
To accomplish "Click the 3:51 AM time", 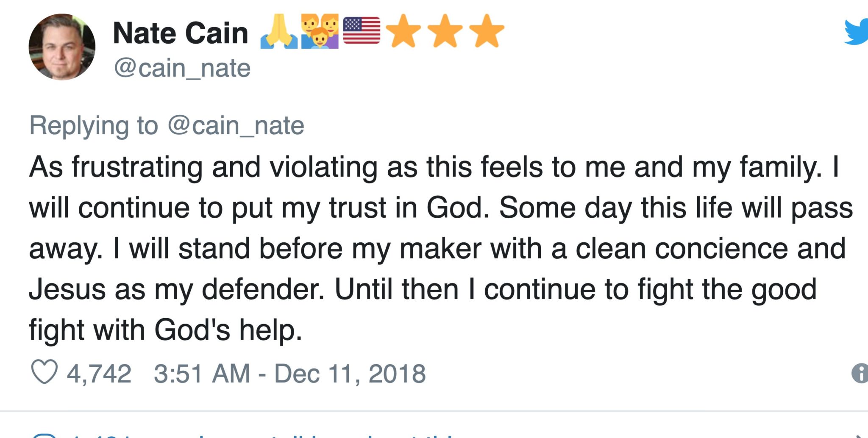I will click(x=202, y=374).
